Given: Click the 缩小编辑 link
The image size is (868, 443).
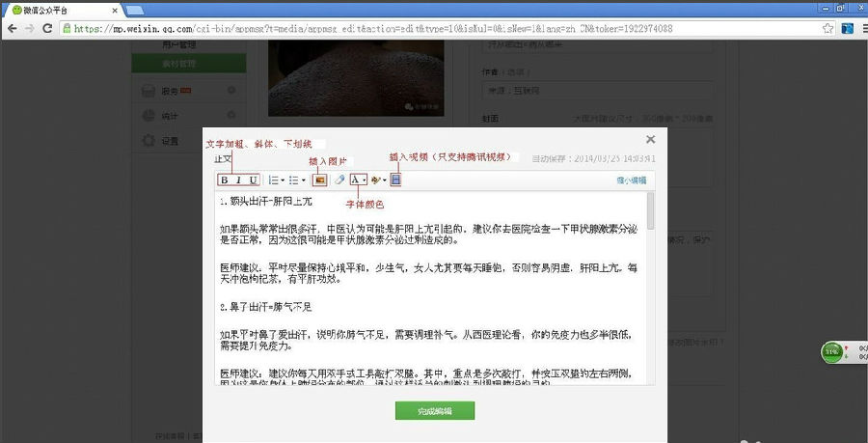Looking at the screenshot, I should pos(631,180).
